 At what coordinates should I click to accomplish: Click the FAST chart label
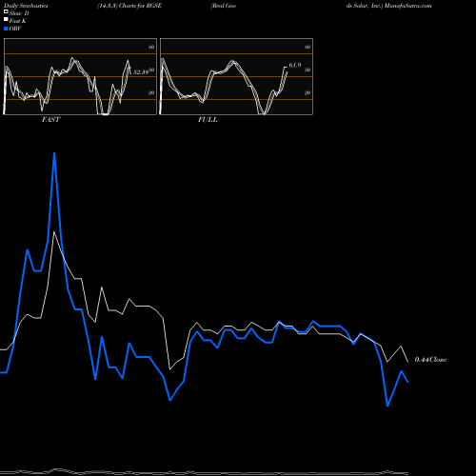50,120
